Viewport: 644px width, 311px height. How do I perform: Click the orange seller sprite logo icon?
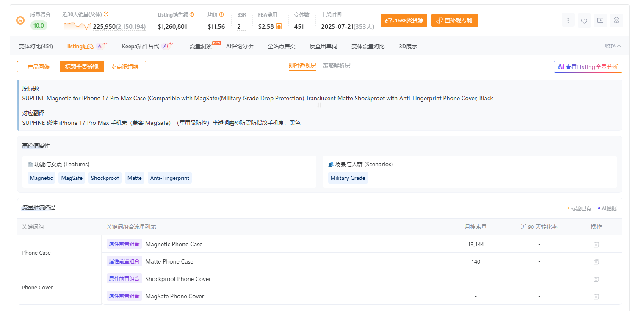20,20
